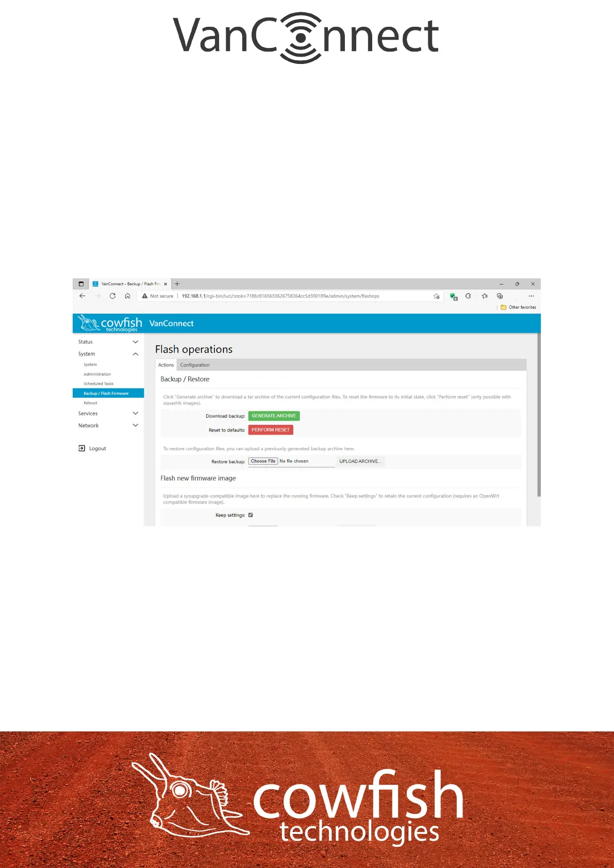614x868 pixels.
Task: Click the Not secure warning icon
Action: coord(145,296)
